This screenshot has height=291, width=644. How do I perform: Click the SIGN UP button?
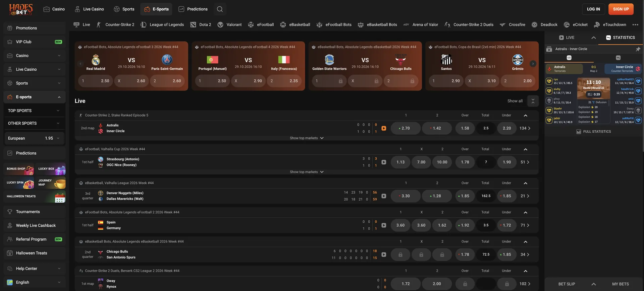(621, 9)
